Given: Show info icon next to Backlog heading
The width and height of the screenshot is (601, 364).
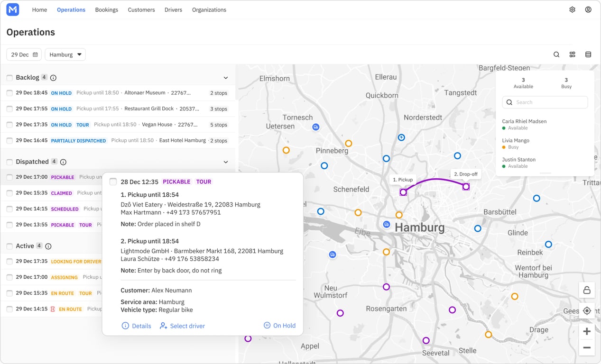Looking at the screenshot, I should [x=53, y=78].
